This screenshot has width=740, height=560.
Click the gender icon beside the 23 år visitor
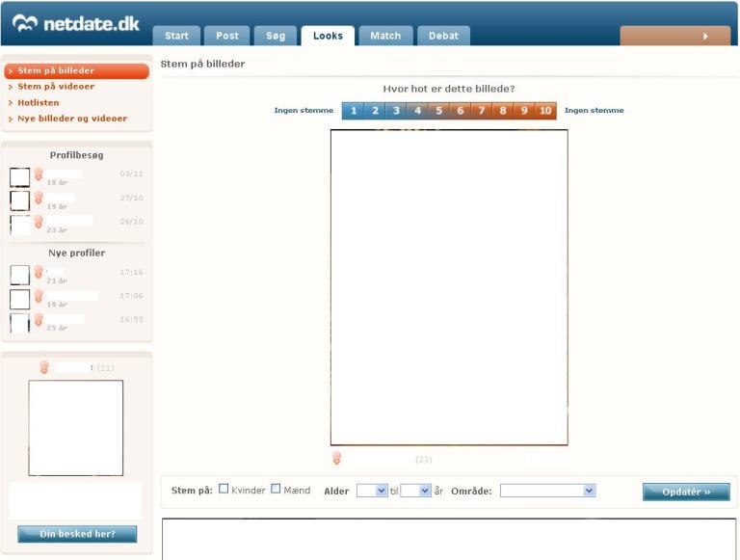point(39,222)
